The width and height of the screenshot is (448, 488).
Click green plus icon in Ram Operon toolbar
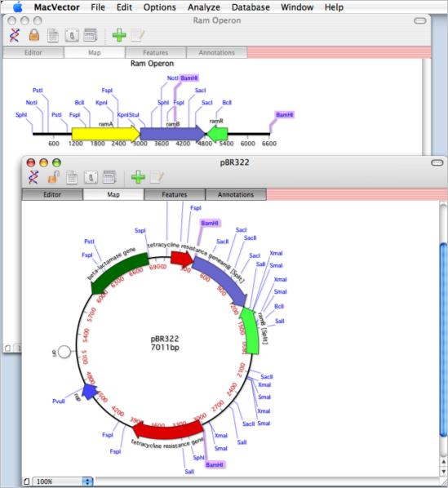(119, 35)
